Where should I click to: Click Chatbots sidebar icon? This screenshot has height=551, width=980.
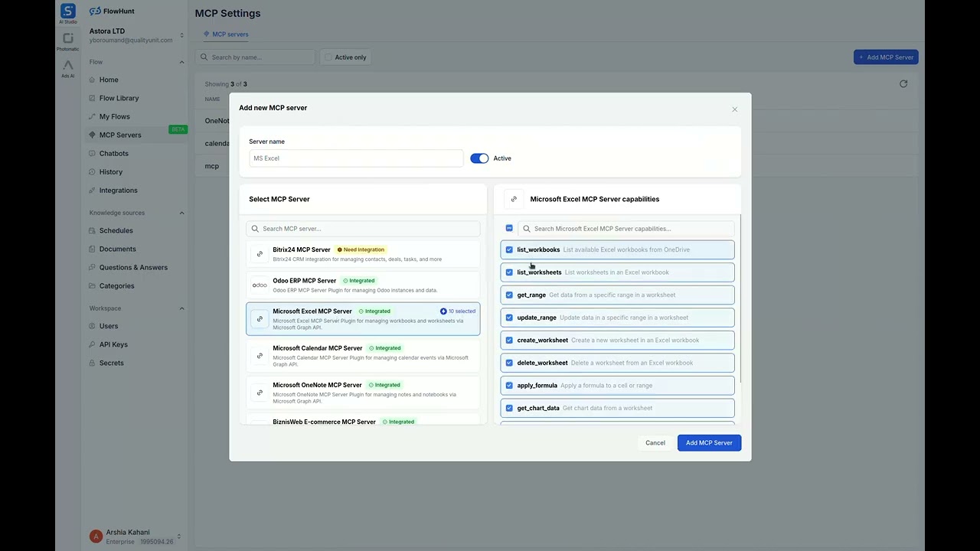coord(93,153)
